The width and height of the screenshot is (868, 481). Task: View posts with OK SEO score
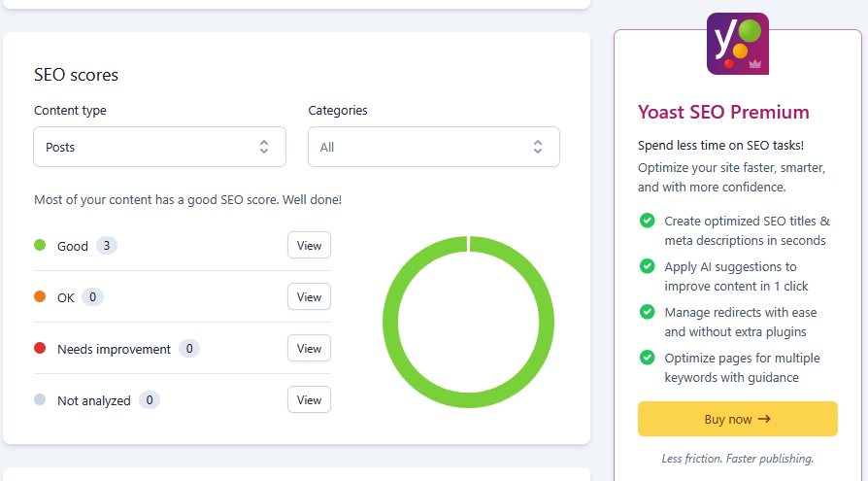point(309,296)
